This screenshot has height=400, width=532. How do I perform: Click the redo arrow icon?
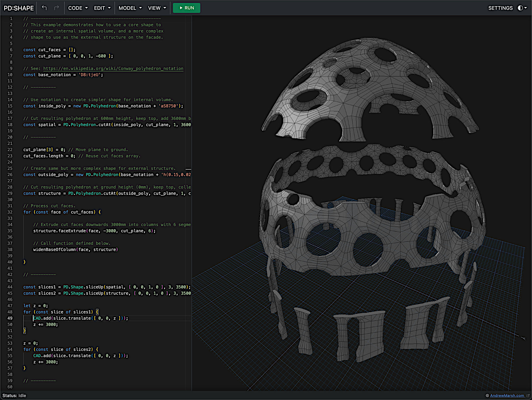pyautogui.click(x=56, y=8)
